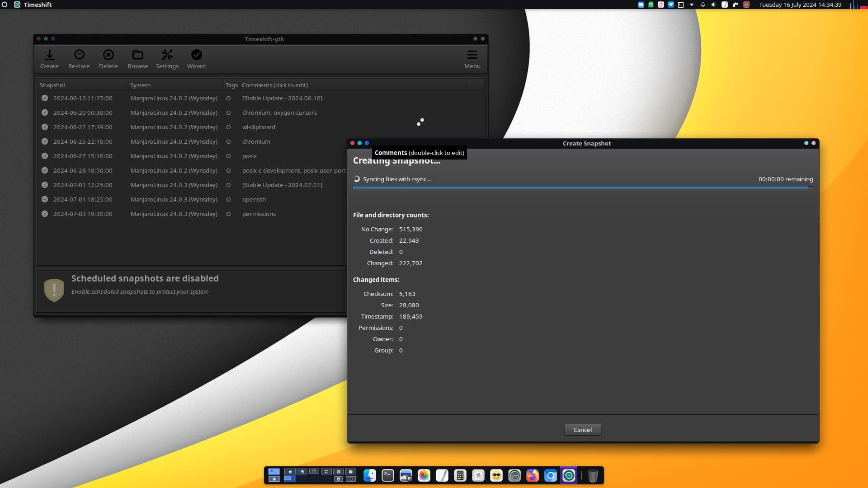Click the Changed count 222,702
The image size is (868, 488).
pyautogui.click(x=410, y=263)
